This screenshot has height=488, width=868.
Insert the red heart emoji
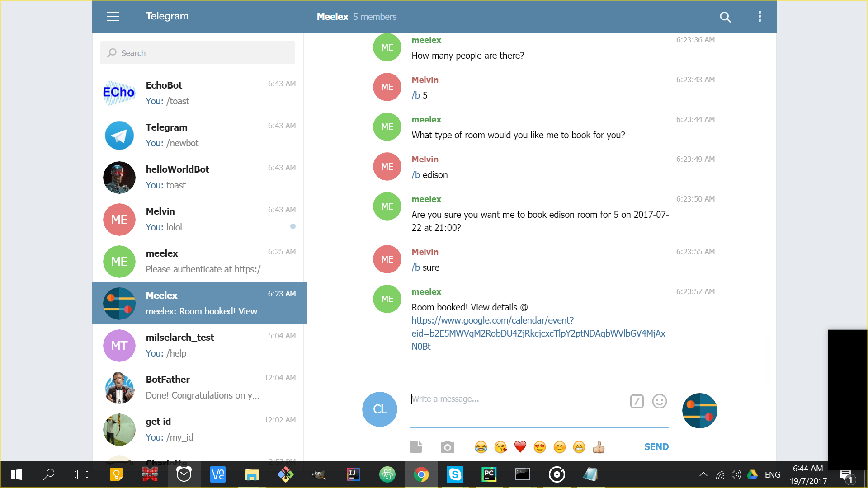click(x=520, y=447)
